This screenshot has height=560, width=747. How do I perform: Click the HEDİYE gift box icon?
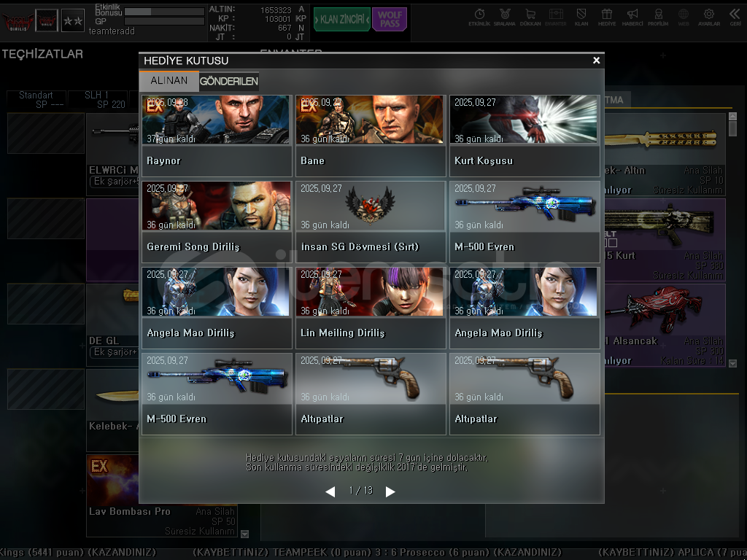(607, 17)
